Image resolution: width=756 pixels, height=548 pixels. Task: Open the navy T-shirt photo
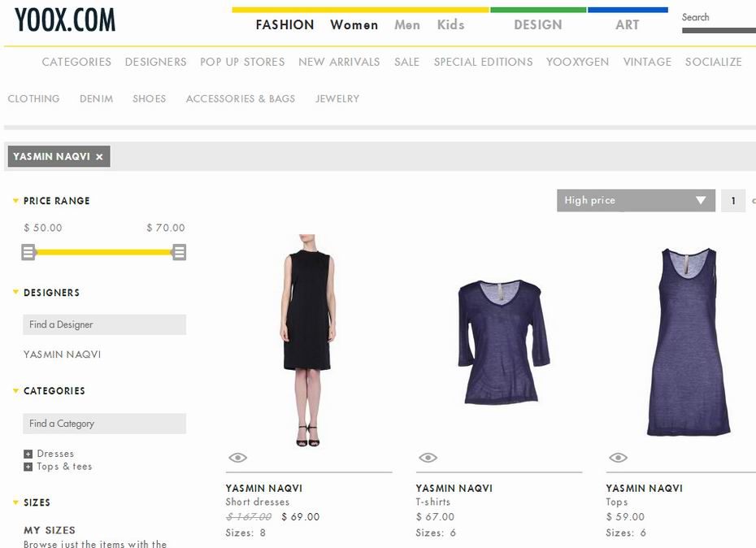503,341
